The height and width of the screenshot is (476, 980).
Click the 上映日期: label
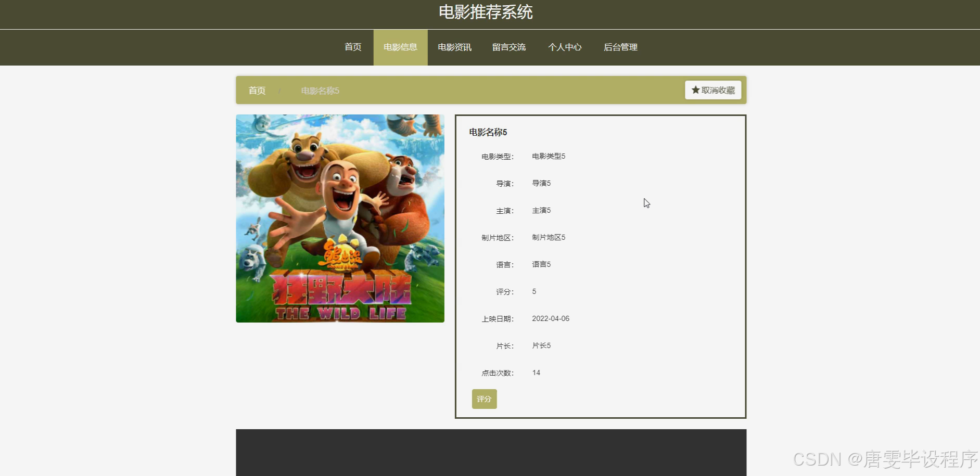(498, 319)
